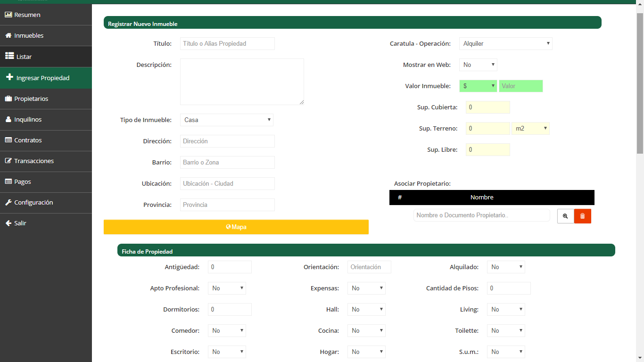This screenshot has width=644, height=362.
Task: Click the magnifier search propietario button
Action: click(565, 216)
